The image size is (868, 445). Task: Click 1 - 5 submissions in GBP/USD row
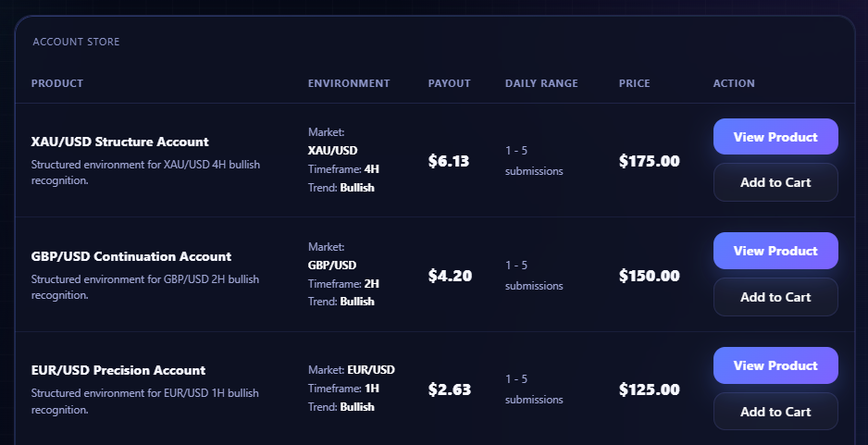(x=534, y=275)
